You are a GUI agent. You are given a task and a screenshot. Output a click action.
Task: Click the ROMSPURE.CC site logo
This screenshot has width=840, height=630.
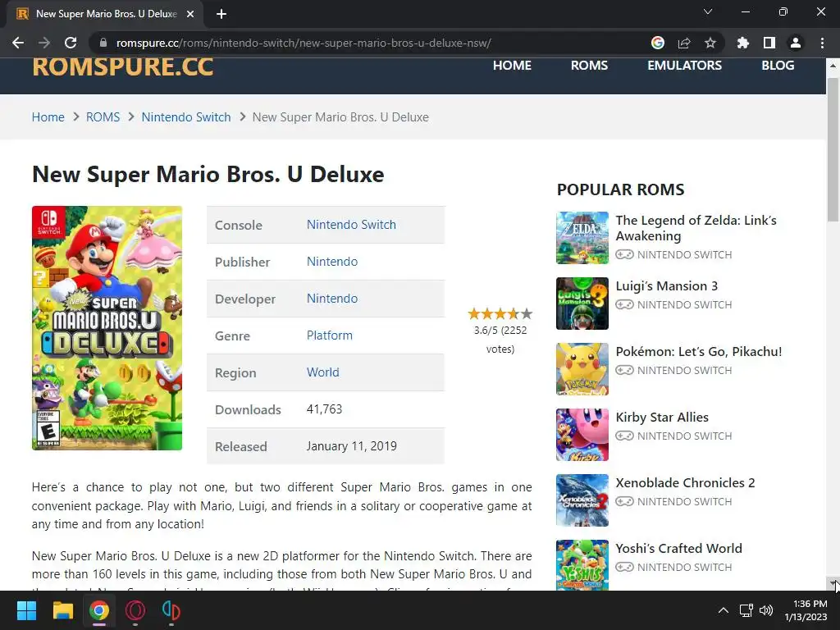(123, 66)
